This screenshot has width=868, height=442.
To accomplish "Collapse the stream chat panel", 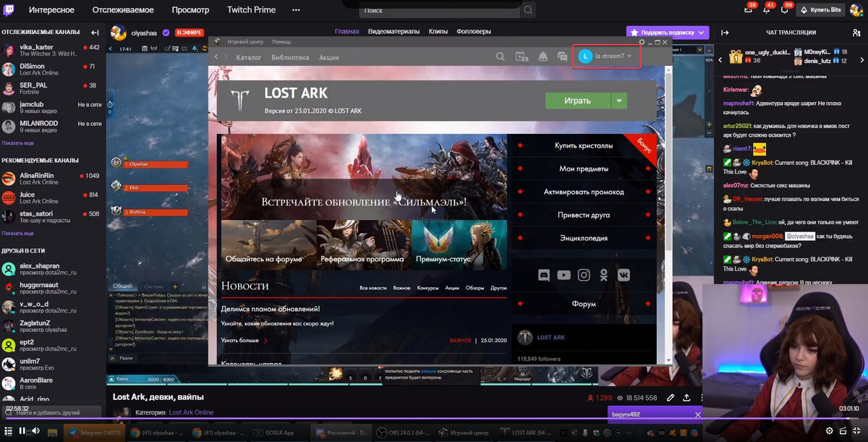I will [725, 33].
